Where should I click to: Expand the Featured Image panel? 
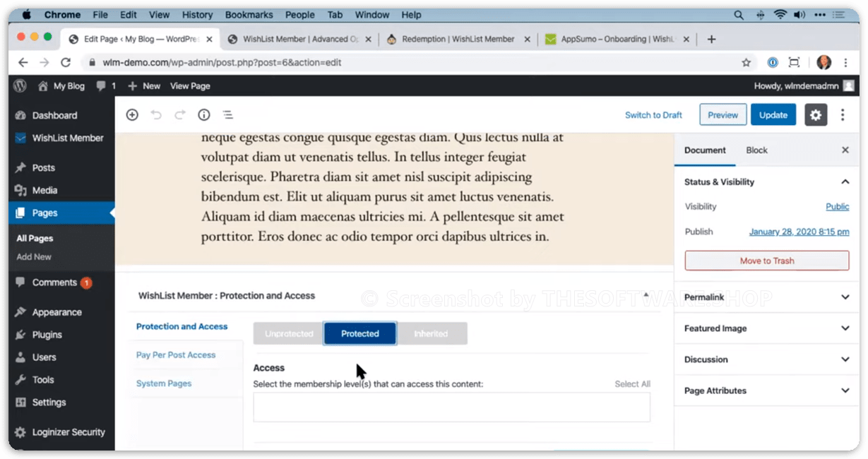tap(766, 328)
